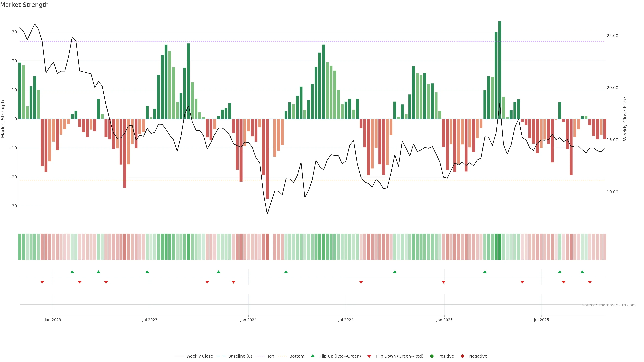This screenshot has height=362, width=644.
Task: Click the last red flip-down marker on right
Action: 590,282
